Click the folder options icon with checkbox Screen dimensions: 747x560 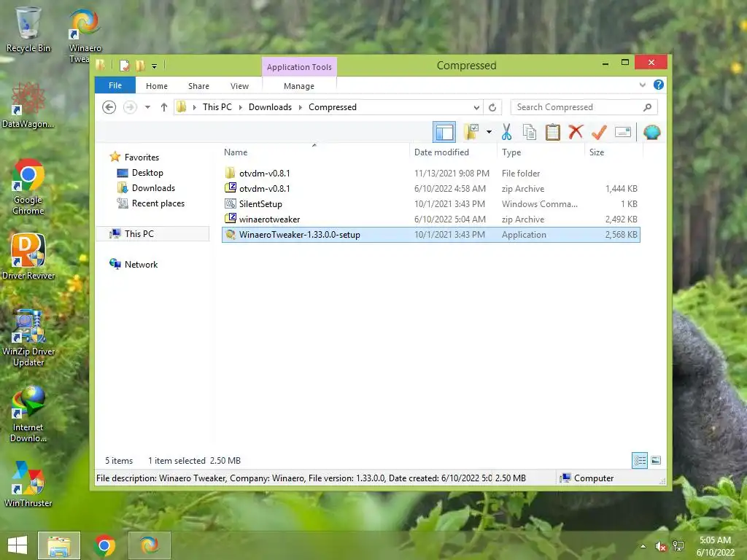click(x=471, y=132)
